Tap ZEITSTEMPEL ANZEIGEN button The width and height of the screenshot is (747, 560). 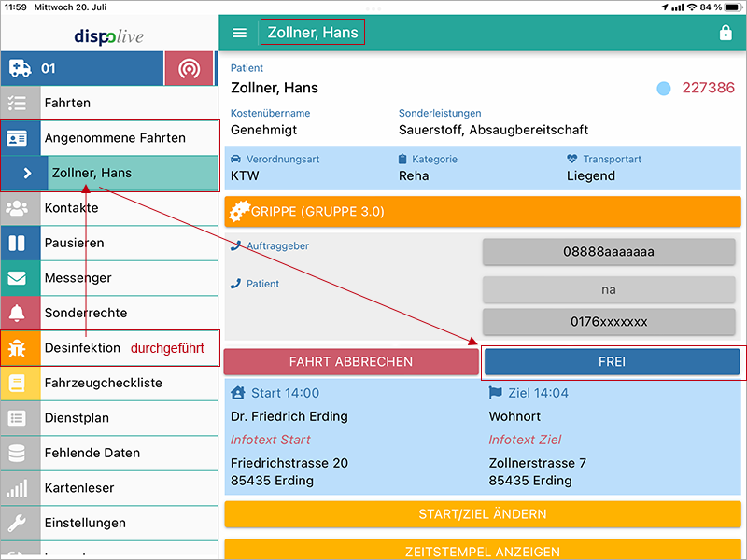pos(483,551)
